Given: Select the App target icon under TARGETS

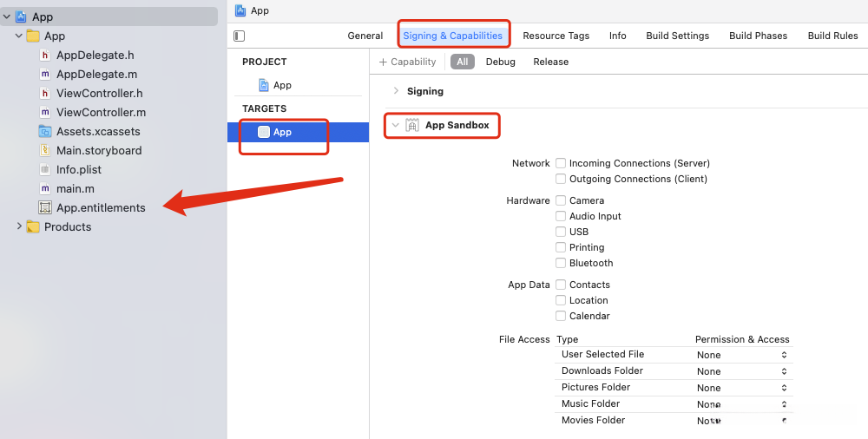Looking at the screenshot, I should [264, 132].
